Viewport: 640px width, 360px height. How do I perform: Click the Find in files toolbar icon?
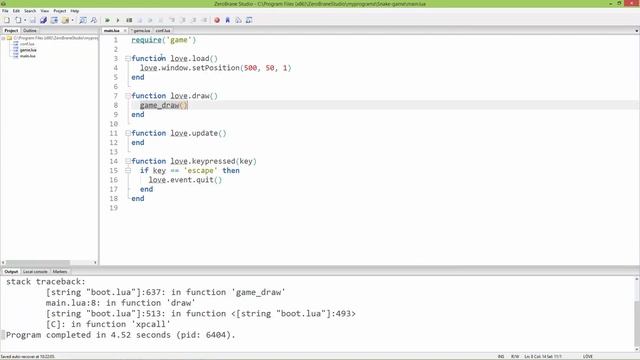[x=83, y=20]
